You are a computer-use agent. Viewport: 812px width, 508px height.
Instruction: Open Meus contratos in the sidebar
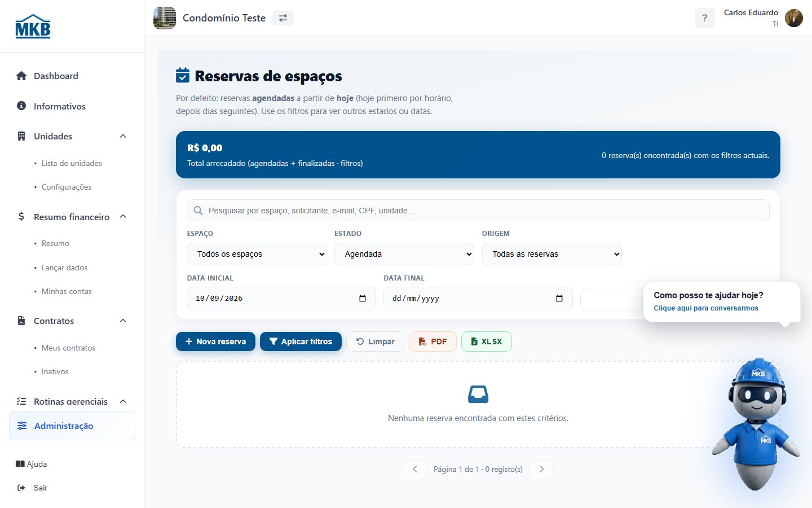coord(68,348)
